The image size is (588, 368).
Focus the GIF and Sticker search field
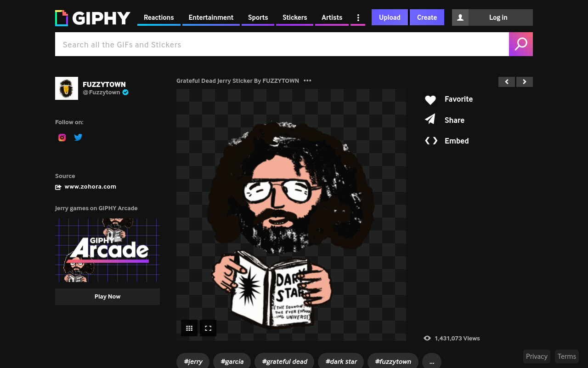282,44
